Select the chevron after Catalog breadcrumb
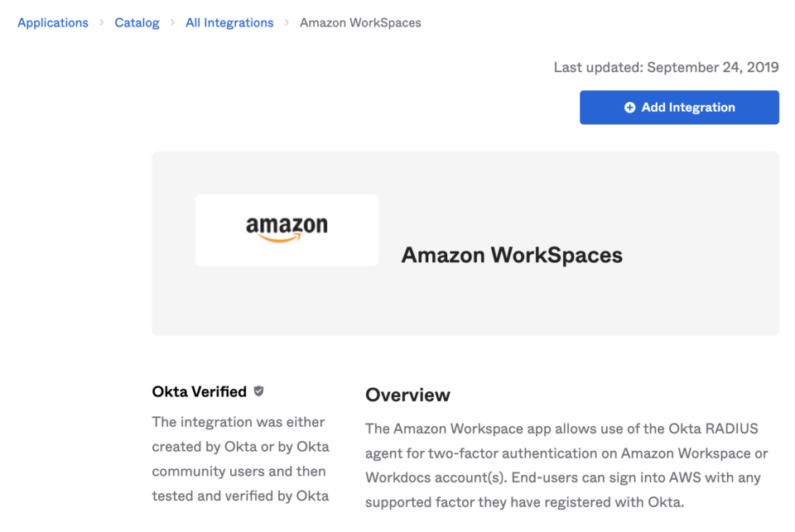 click(x=171, y=22)
